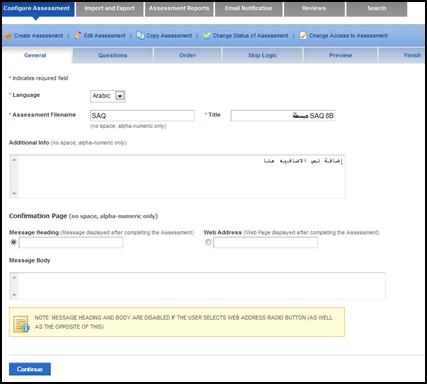Click the Additional Info scroll down arrow
This screenshot has height=384, width=427.
pos(14,193)
